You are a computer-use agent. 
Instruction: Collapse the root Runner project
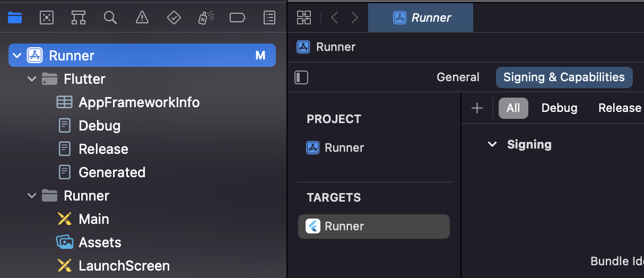click(17, 55)
